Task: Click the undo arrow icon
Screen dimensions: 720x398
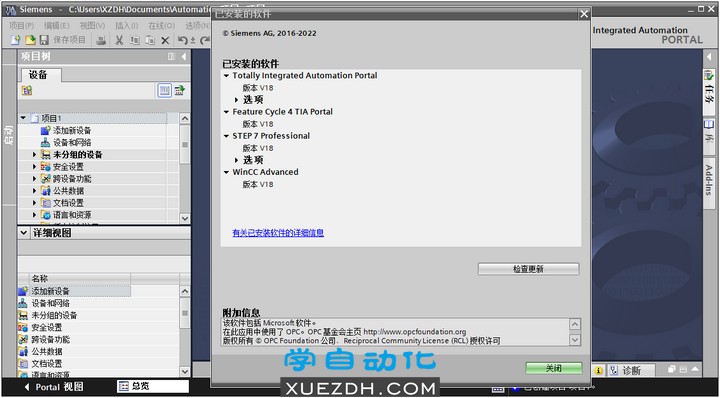Action: [x=182, y=40]
